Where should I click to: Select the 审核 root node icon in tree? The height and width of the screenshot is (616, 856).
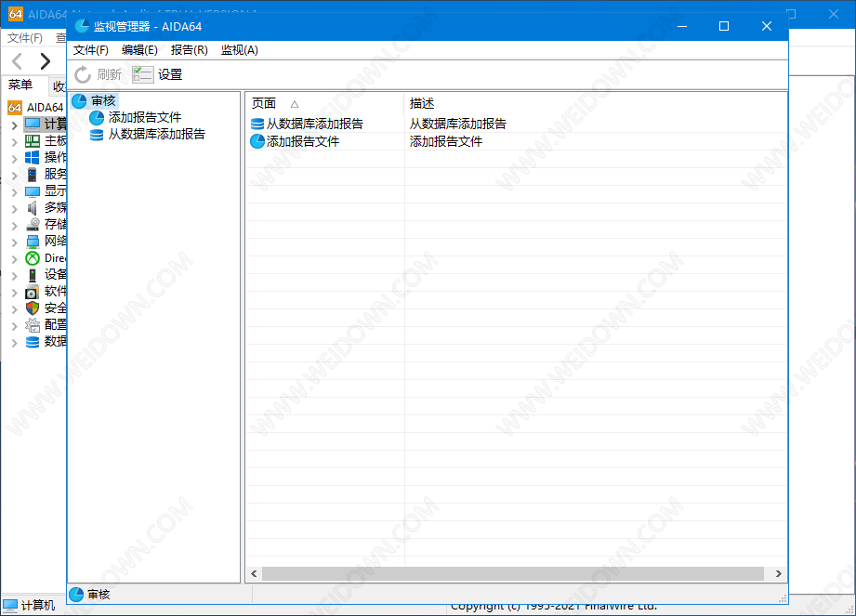coord(79,100)
